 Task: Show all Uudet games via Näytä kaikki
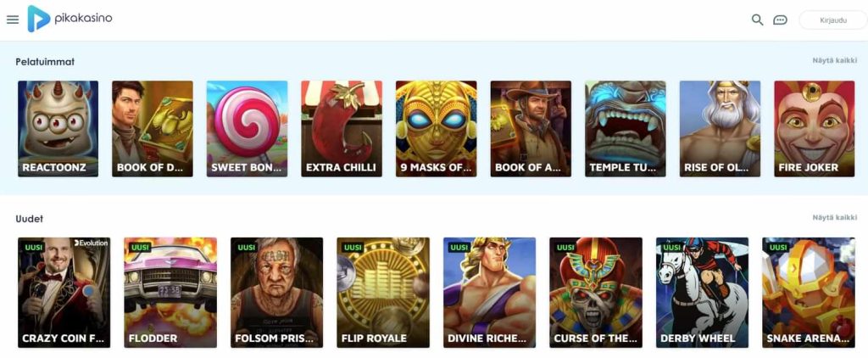click(835, 218)
